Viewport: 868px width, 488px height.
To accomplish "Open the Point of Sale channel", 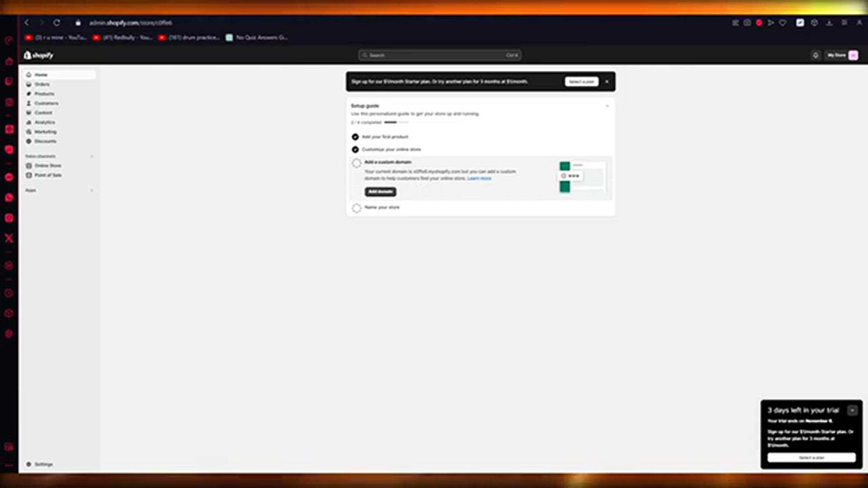I will click(x=47, y=175).
